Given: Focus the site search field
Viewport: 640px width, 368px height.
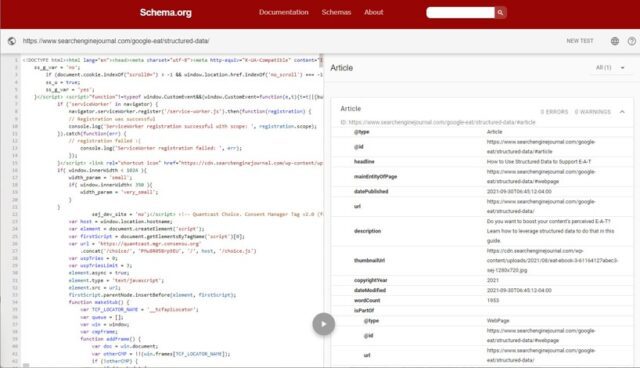Looking at the screenshot, I should pyautogui.click(x=460, y=13).
